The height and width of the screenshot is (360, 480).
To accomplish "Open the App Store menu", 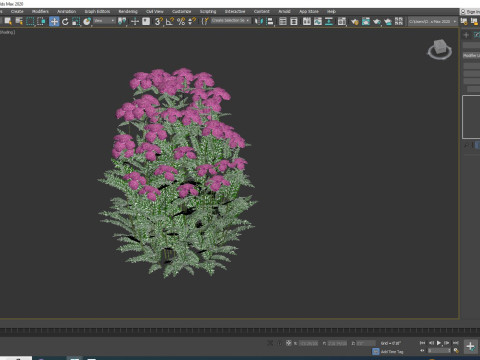I will point(309,11).
